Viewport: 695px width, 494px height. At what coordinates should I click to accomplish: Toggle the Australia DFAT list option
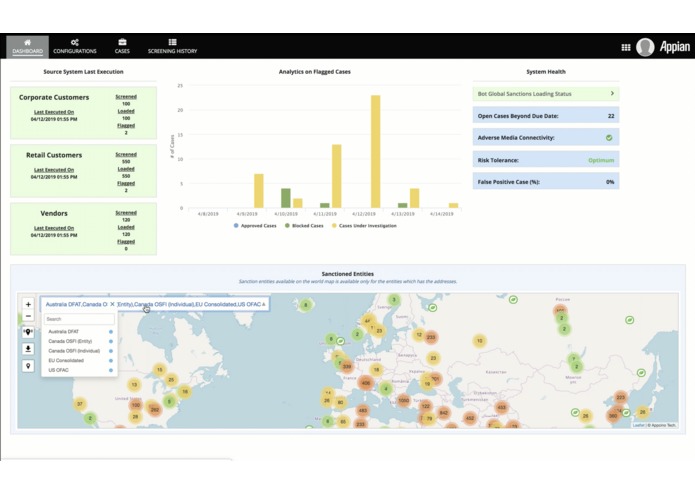coord(79,331)
